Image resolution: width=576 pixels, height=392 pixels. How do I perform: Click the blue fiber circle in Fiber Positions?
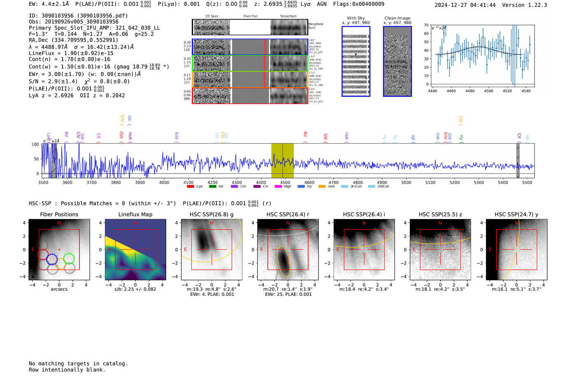tap(52, 259)
